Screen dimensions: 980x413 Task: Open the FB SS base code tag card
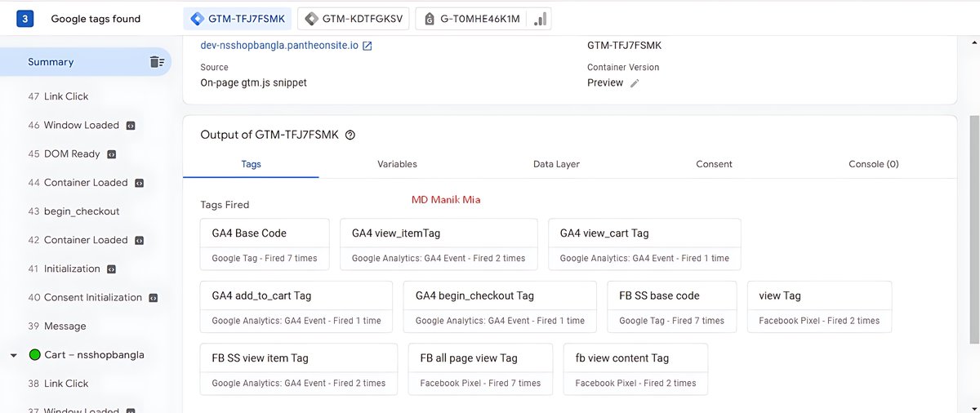pos(672,307)
